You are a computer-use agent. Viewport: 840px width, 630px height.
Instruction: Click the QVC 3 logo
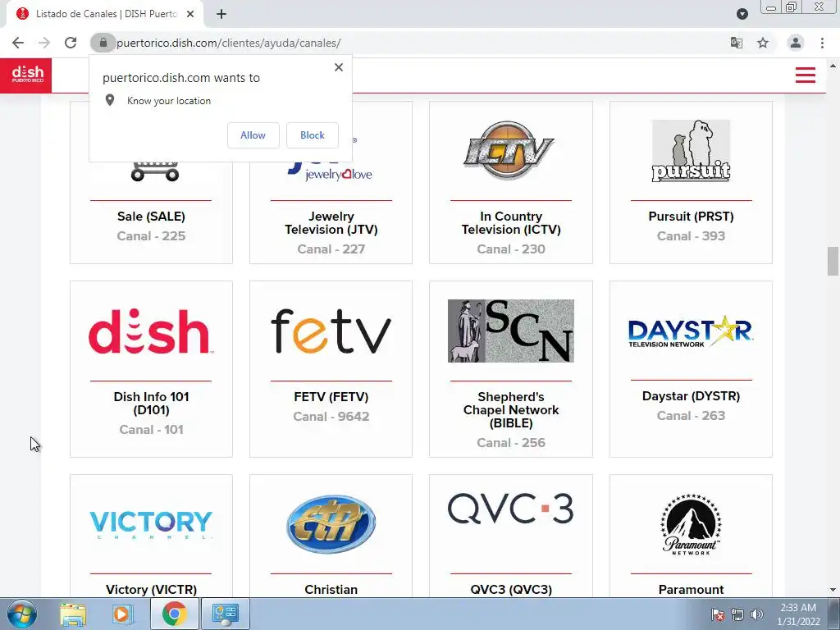pos(510,509)
